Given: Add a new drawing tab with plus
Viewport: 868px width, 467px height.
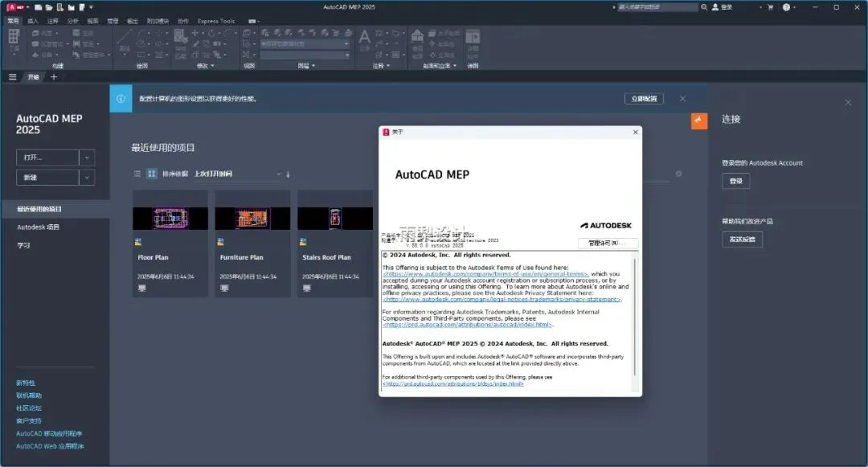Looking at the screenshot, I should [54, 77].
